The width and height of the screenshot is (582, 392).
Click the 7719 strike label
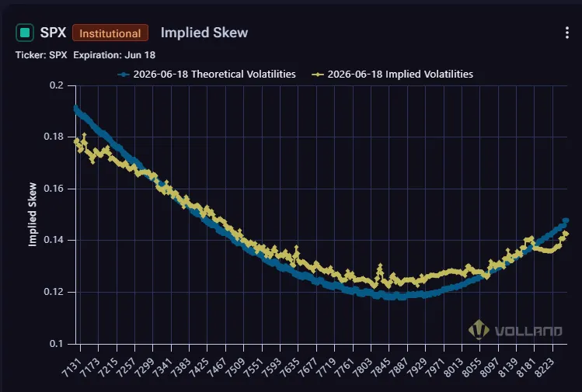point(326,367)
